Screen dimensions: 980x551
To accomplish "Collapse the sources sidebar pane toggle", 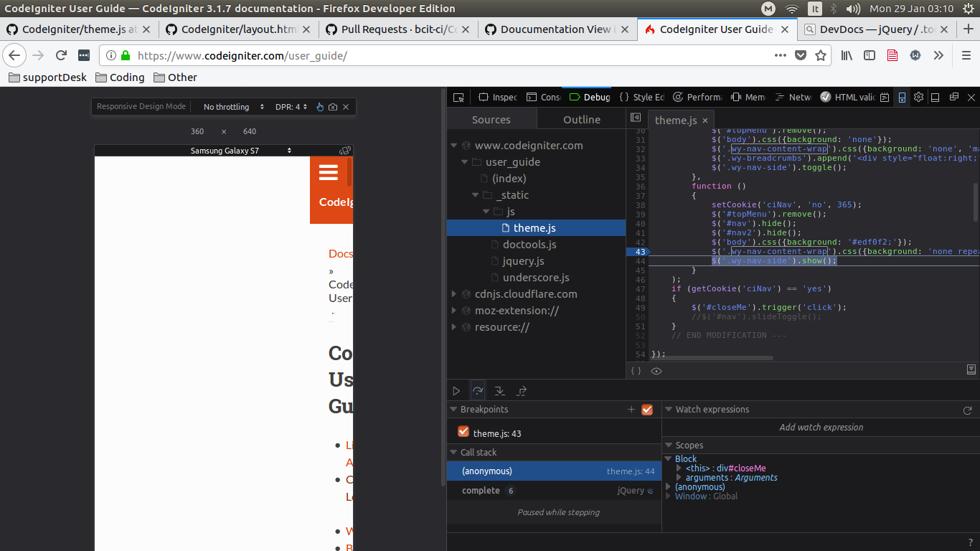I will coord(636,118).
